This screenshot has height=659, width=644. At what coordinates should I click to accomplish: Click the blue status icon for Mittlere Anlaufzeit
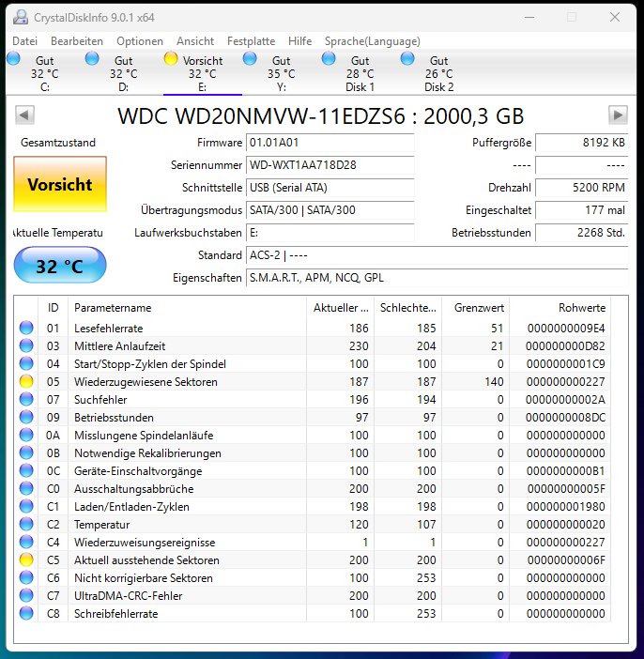tap(26, 345)
